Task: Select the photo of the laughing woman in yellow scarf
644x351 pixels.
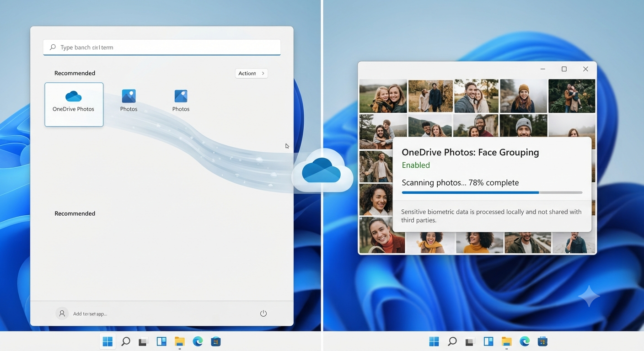Action: tap(430, 242)
